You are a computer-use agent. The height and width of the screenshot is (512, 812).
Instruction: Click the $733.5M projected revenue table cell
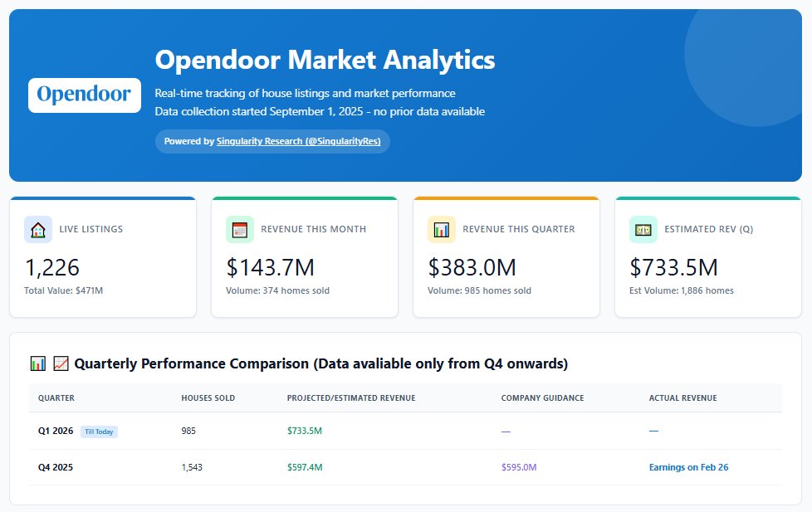point(305,431)
